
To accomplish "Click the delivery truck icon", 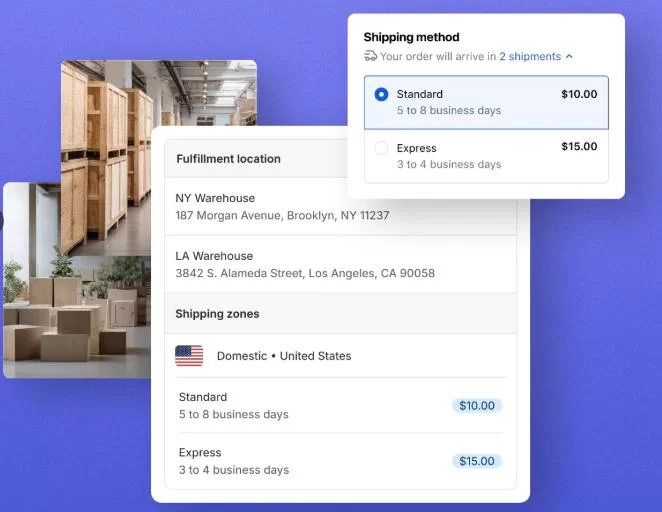I will pos(370,56).
